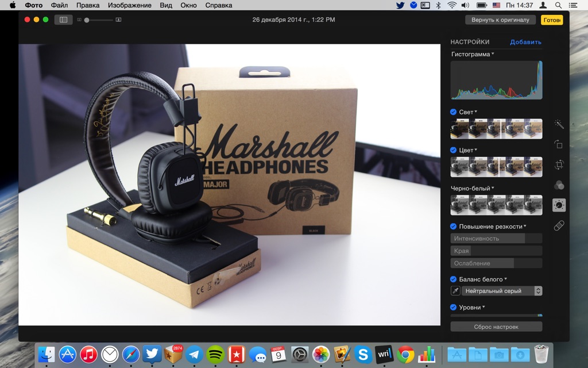Collapse the Гистограмма section
Image resolution: width=588 pixels, height=368 pixels.
[473, 54]
